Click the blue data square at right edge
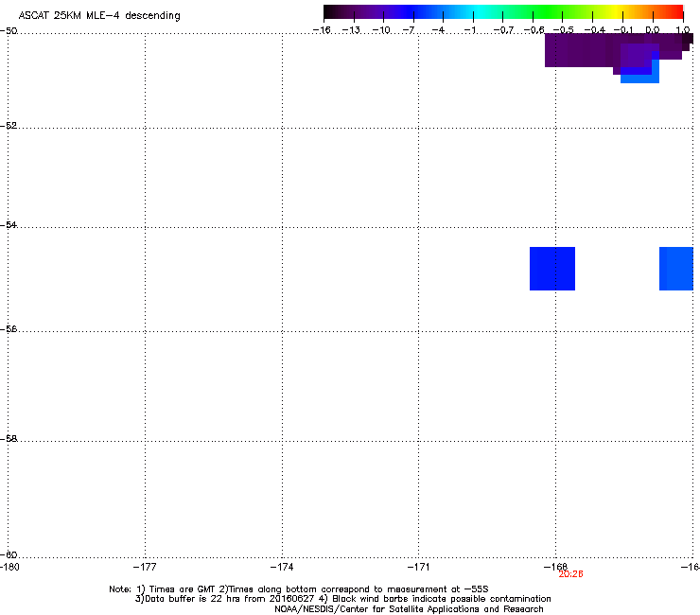This screenshot has width=700, height=615. [676, 269]
